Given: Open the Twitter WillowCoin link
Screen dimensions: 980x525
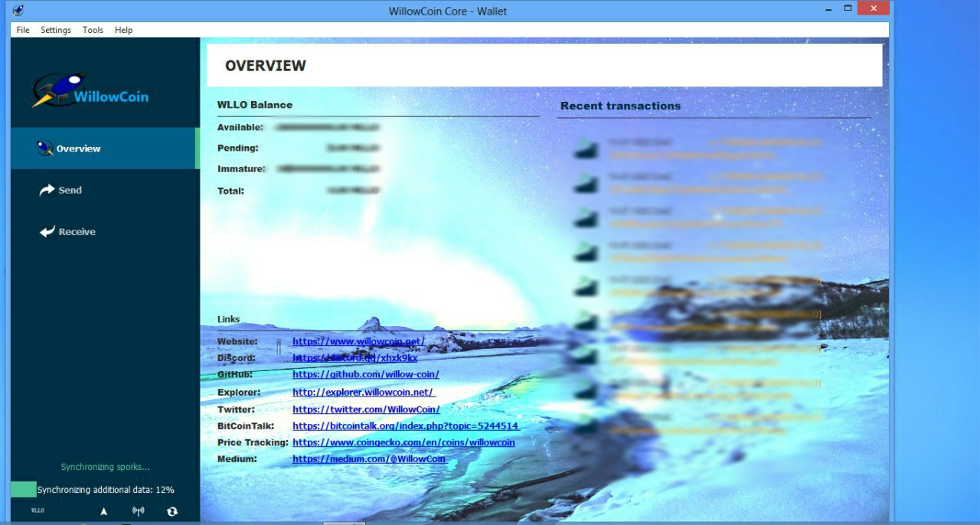Looking at the screenshot, I should click(366, 409).
